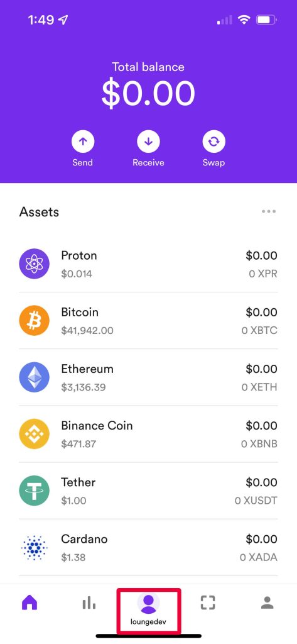The height and width of the screenshot is (644, 297).
Task: Open the Assets three-dots menu
Action: 269,211
